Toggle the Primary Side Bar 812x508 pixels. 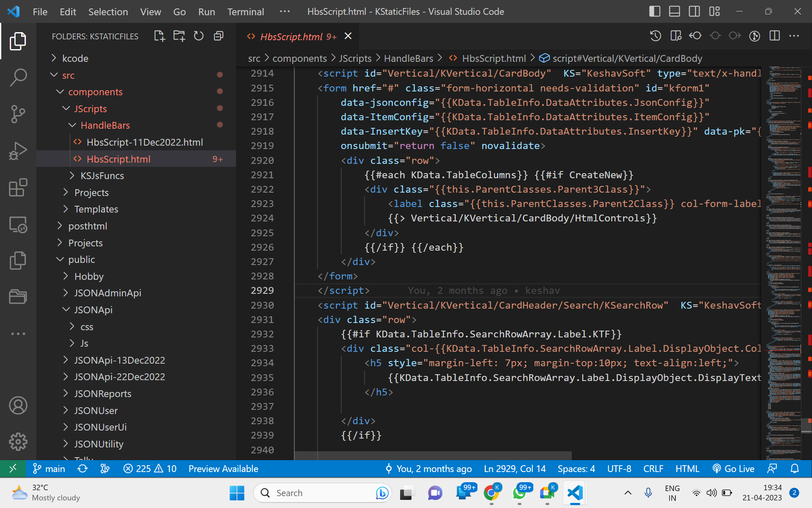pos(655,11)
